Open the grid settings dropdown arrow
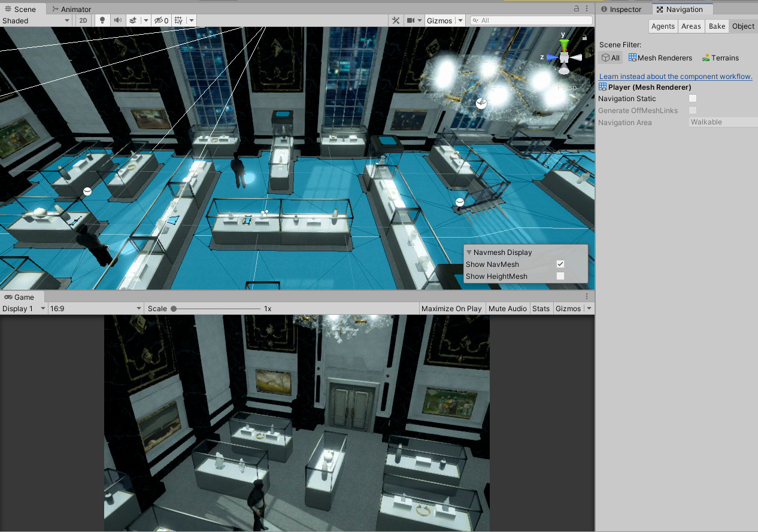The image size is (758, 532). click(x=192, y=20)
